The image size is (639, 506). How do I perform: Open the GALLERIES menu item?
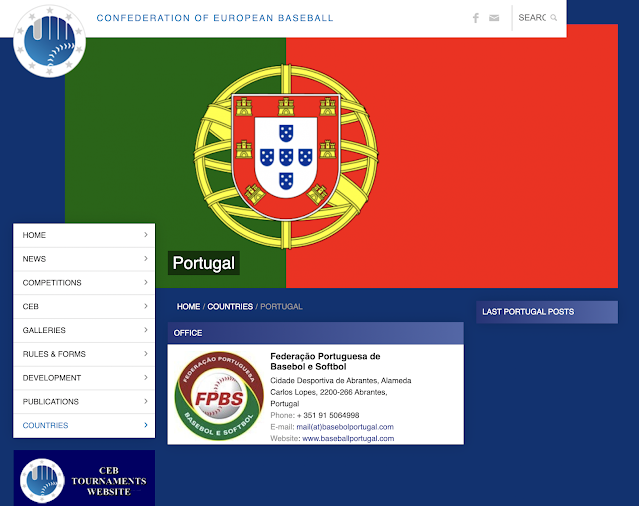click(84, 330)
